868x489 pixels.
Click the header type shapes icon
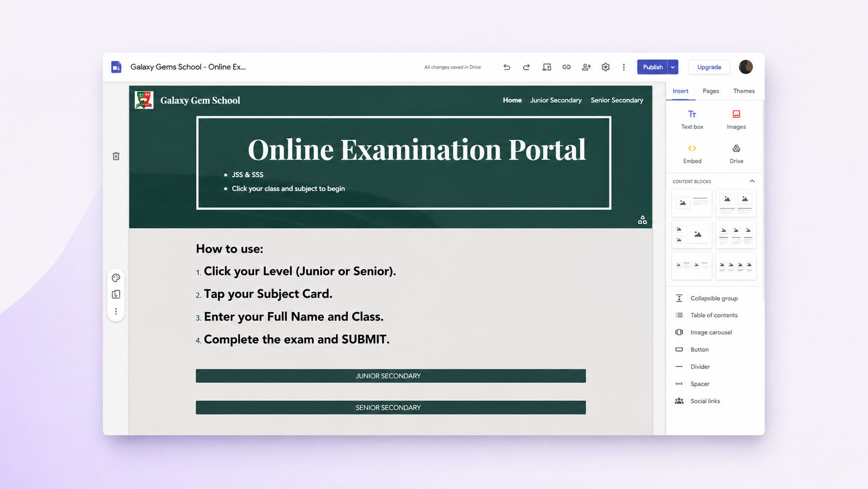pyautogui.click(x=642, y=220)
